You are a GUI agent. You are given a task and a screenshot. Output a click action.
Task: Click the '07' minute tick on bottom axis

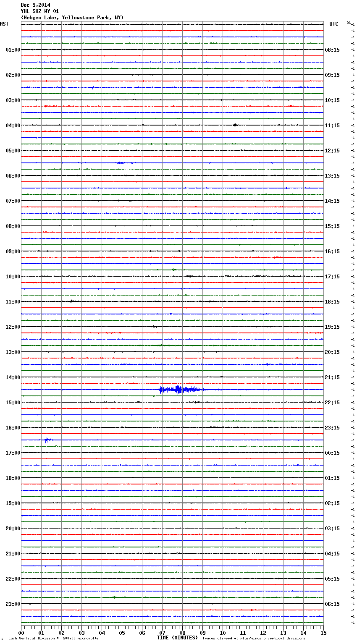162,633
